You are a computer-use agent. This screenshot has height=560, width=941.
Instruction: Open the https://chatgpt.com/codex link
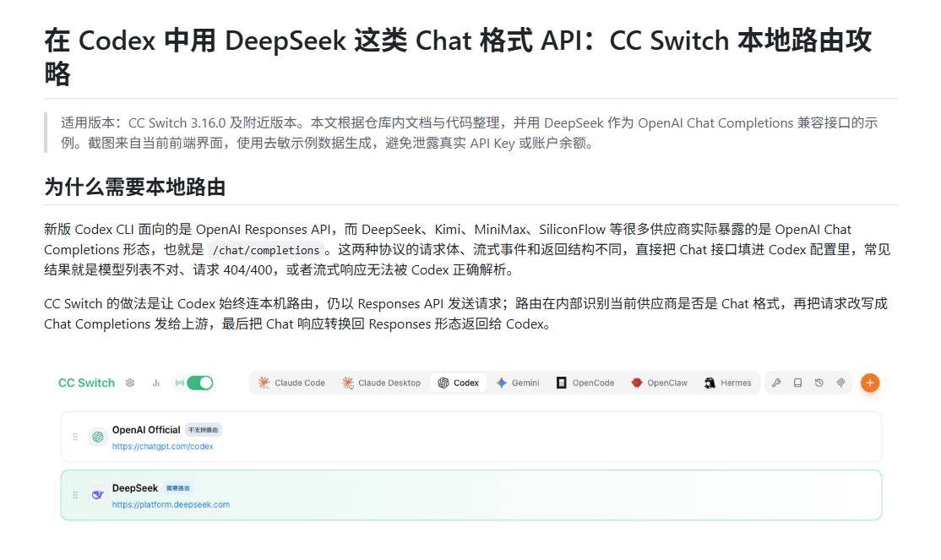click(163, 447)
